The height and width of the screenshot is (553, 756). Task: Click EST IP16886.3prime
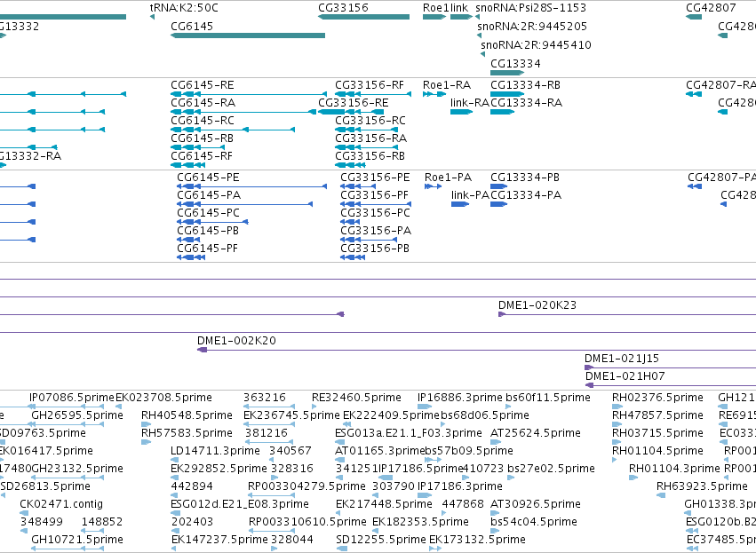pyautogui.click(x=460, y=398)
